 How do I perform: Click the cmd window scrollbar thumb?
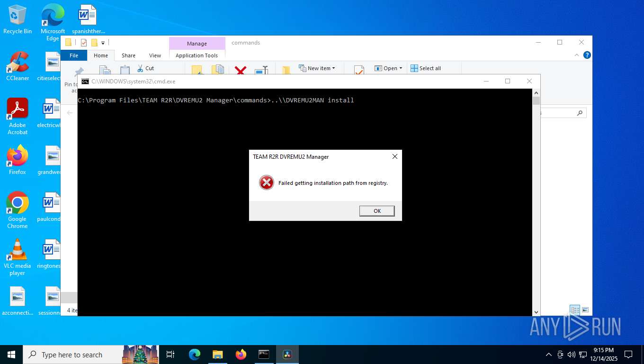tap(536, 101)
